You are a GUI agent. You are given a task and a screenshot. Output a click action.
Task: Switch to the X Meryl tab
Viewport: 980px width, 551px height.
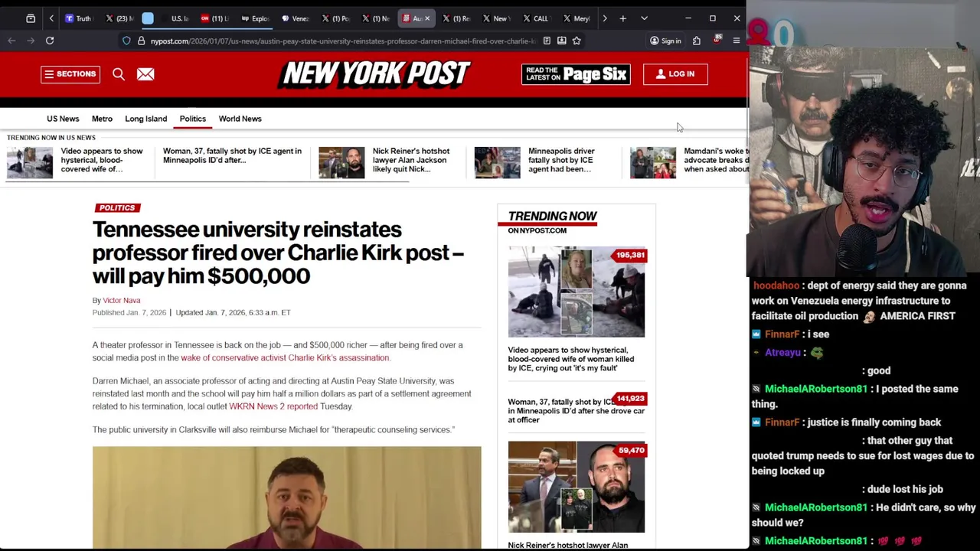pyautogui.click(x=576, y=18)
